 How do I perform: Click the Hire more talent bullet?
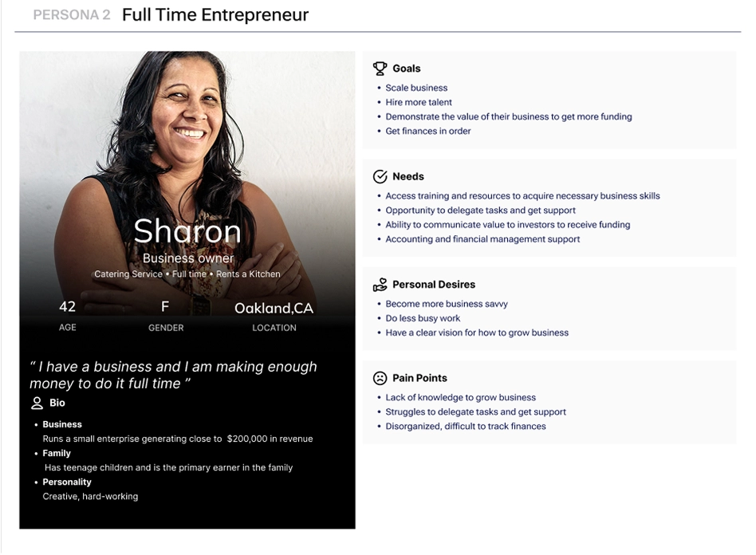pyautogui.click(x=419, y=102)
